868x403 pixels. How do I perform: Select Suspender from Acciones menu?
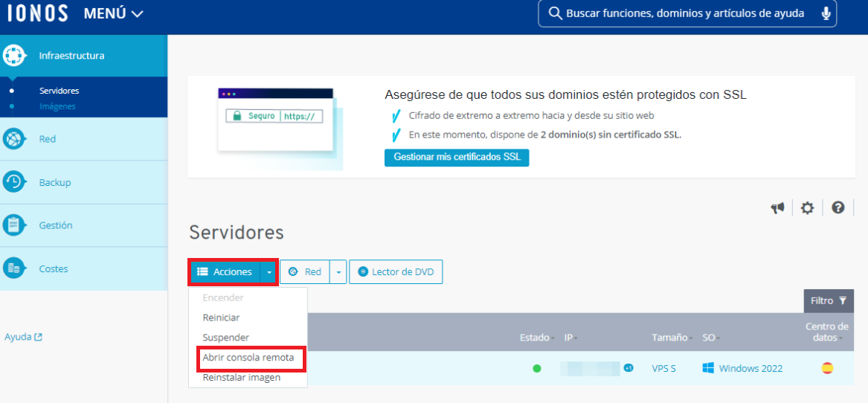point(225,338)
